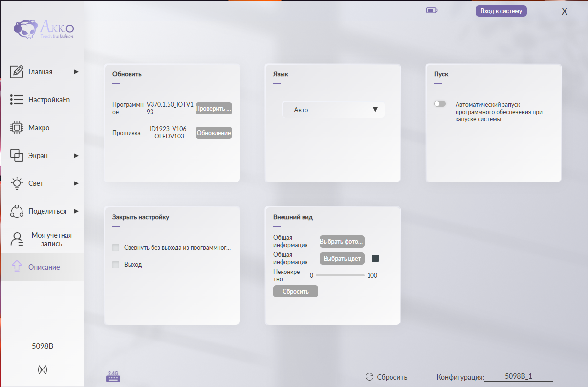Click the Вход в систему button
This screenshot has width=588, height=387.
tap(501, 11)
